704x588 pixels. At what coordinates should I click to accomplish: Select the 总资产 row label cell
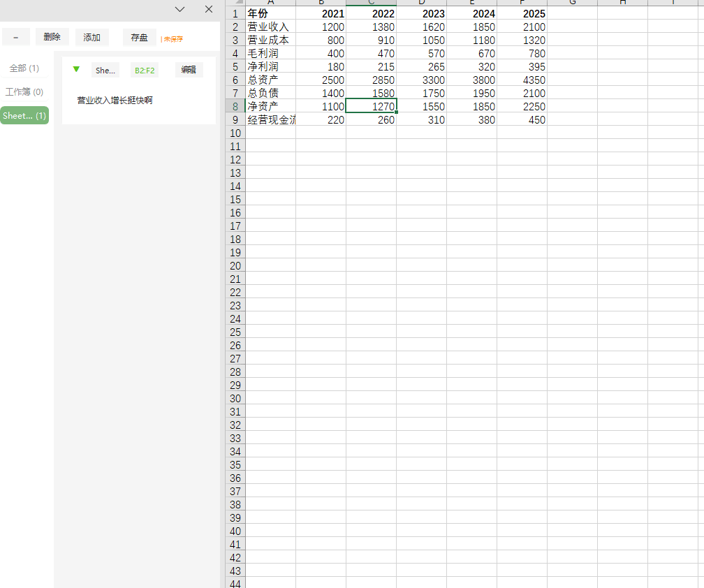coord(271,80)
